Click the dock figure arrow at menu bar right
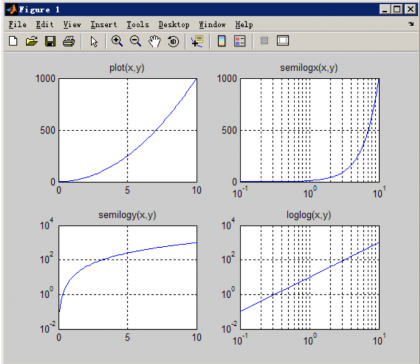Viewport: 420px width, 364px height. click(411, 24)
